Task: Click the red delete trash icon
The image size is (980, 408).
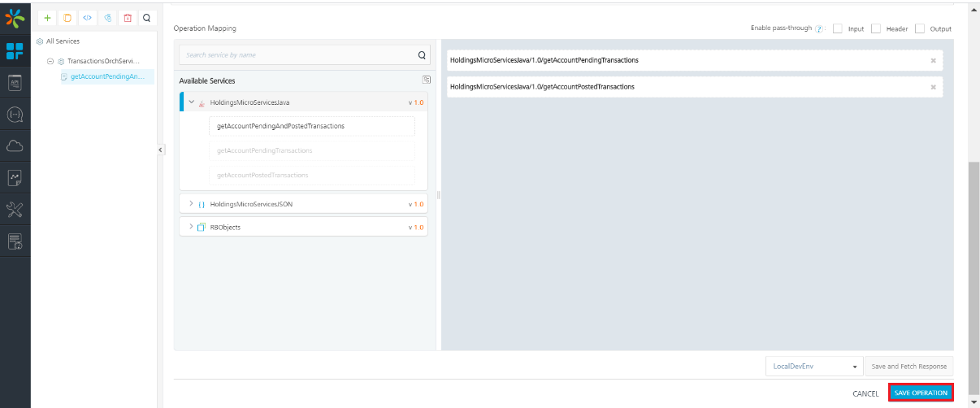Action: coord(127,17)
